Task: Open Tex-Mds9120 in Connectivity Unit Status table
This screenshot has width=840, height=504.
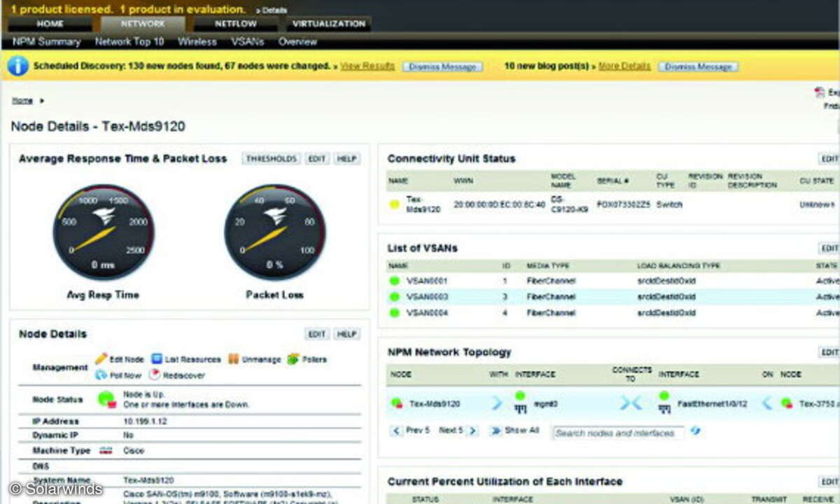Action: (423, 204)
